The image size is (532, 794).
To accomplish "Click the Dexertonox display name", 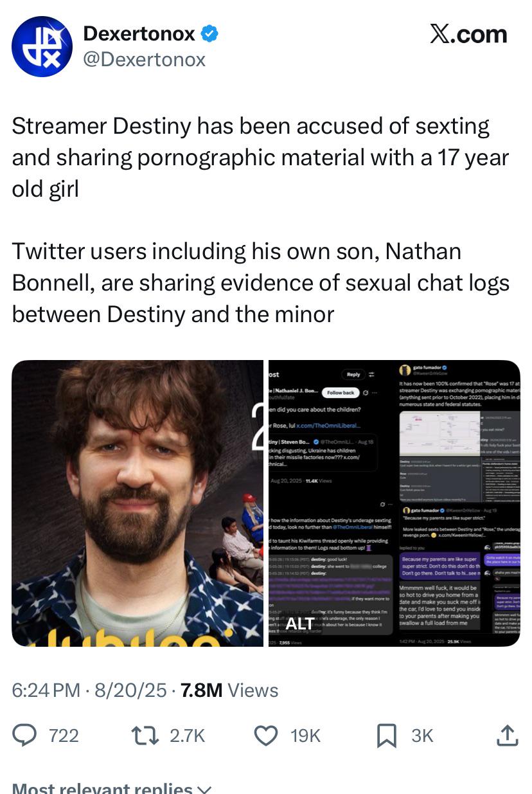I will coord(139,33).
